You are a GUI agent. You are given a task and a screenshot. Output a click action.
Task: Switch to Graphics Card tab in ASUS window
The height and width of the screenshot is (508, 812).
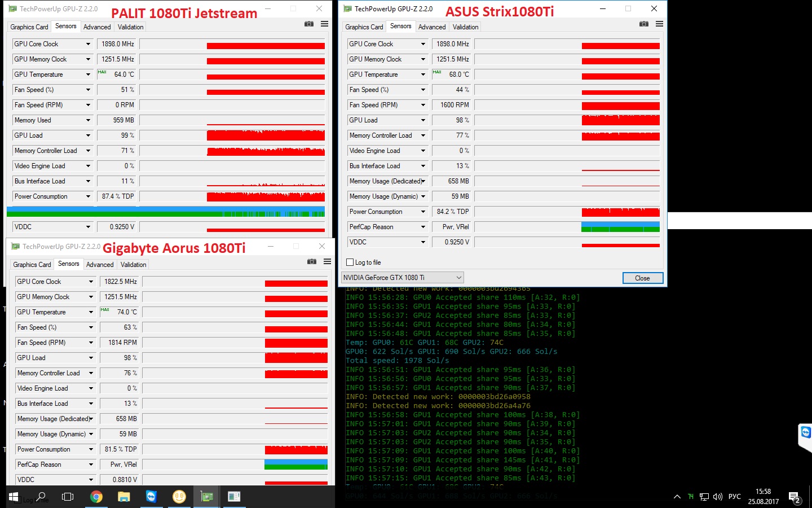[364, 27]
